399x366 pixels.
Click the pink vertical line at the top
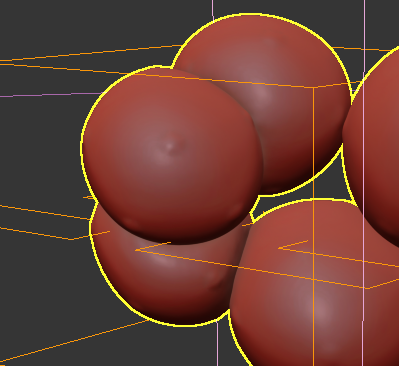coord(213,9)
